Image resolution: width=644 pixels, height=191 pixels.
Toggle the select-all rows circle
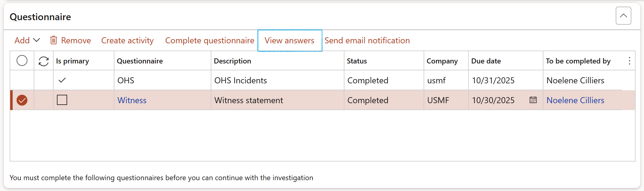22,61
